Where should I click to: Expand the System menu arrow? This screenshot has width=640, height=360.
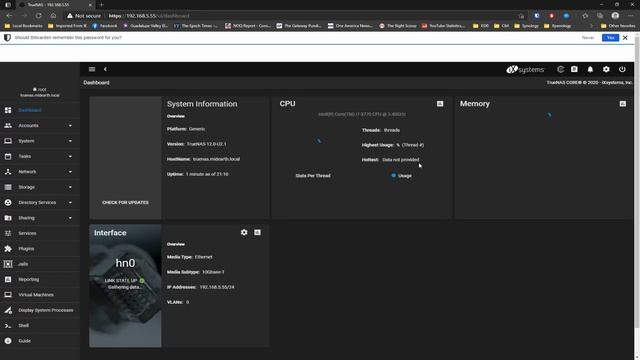click(x=70, y=141)
